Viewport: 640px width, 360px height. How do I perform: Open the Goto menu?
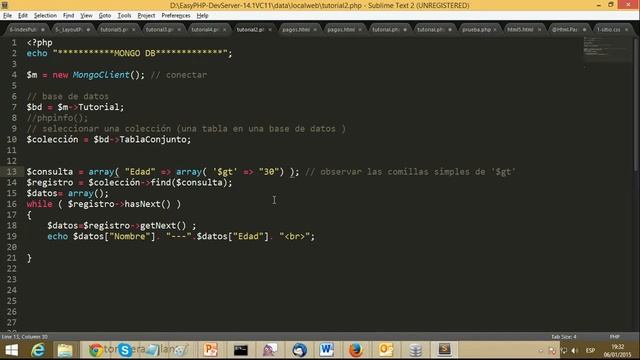pos(105,16)
